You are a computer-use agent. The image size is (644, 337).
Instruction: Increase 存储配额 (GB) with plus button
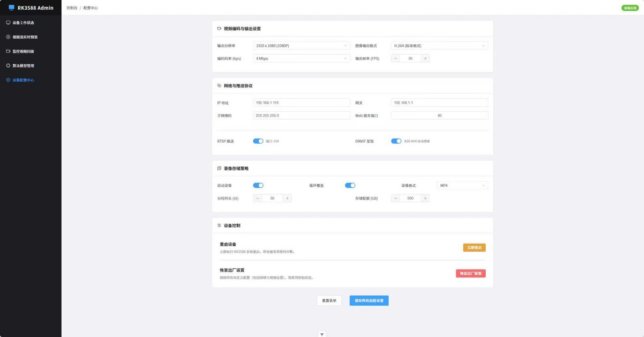click(425, 198)
